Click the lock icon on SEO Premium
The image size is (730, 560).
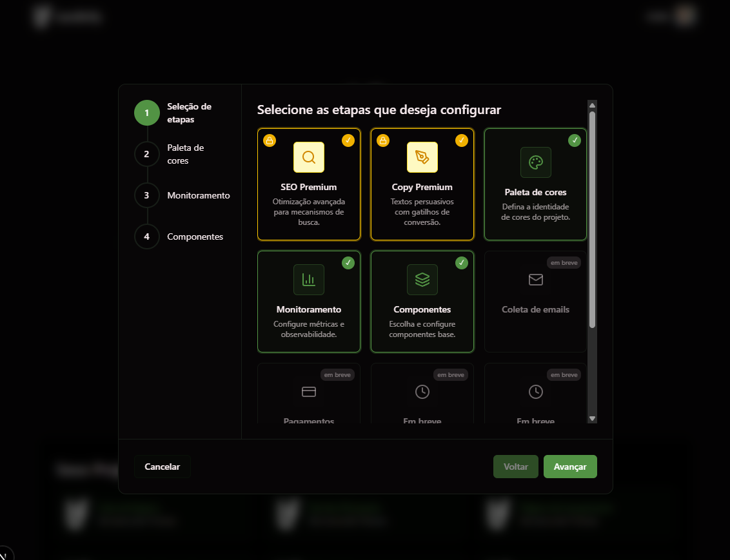[270, 140]
